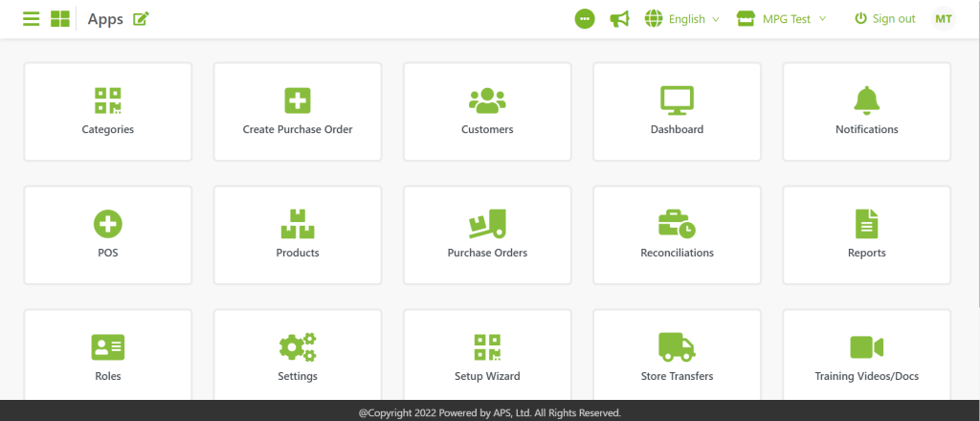Open the Notifications bell tile
The width and height of the screenshot is (980, 421).
866,111
